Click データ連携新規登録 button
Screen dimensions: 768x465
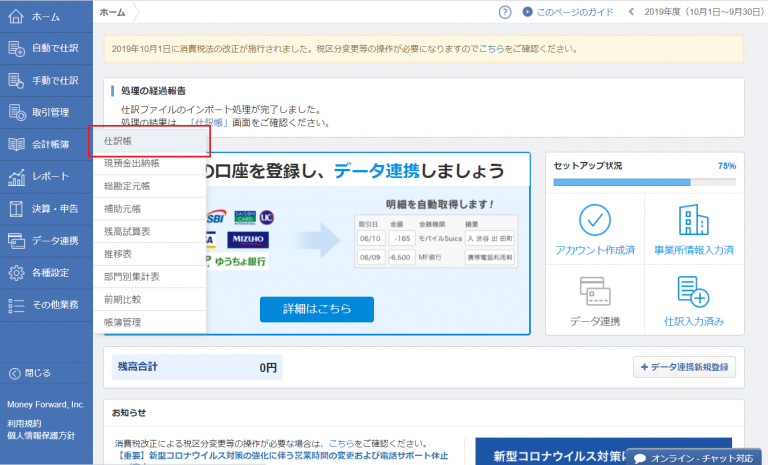(x=685, y=368)
